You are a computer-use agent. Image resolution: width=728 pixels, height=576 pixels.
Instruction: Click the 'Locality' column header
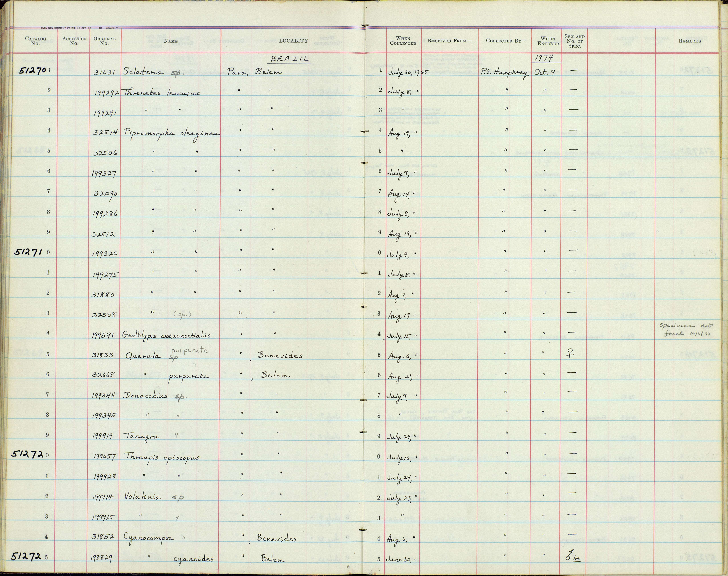click(293, 41)
